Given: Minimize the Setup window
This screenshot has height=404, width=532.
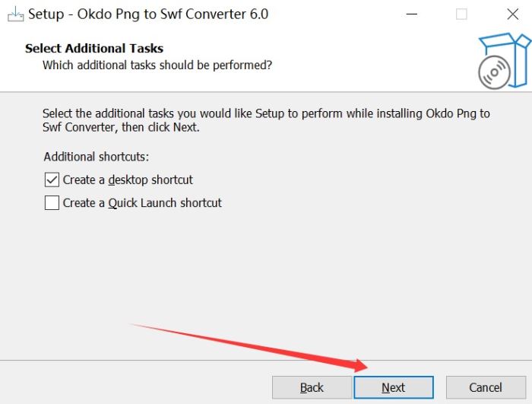Looking at the screenshot, I should (412, 14).
